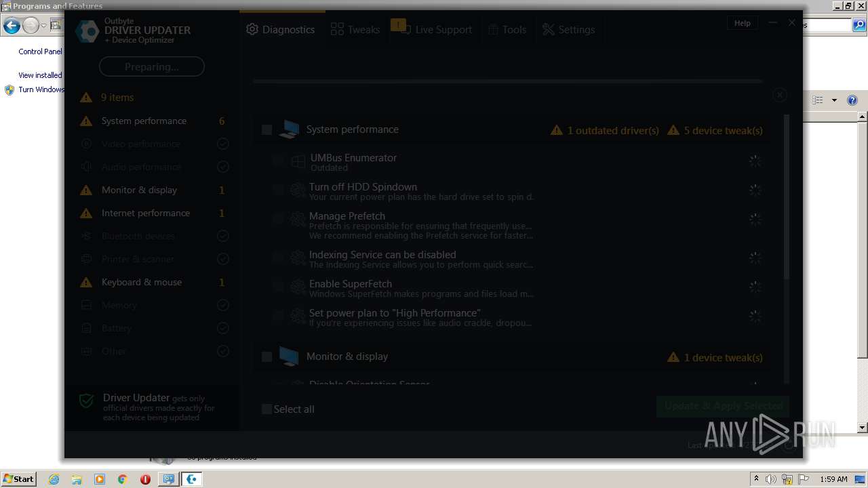Click the blue help icon in Programs window
Viewport: 868px width, 488px height.
pyautogui.click(x=852, y=100)
